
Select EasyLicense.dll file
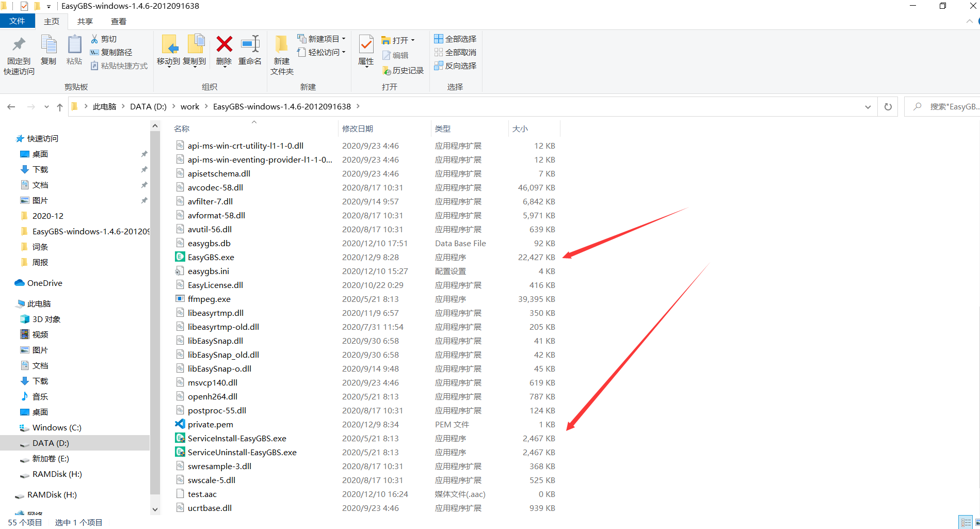(215, 285)
